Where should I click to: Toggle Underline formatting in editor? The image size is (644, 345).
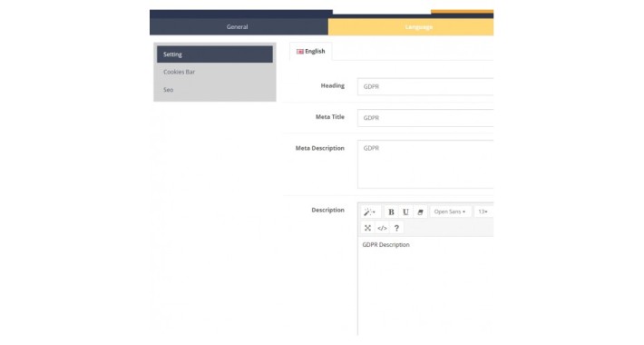(x=405, y=212)
